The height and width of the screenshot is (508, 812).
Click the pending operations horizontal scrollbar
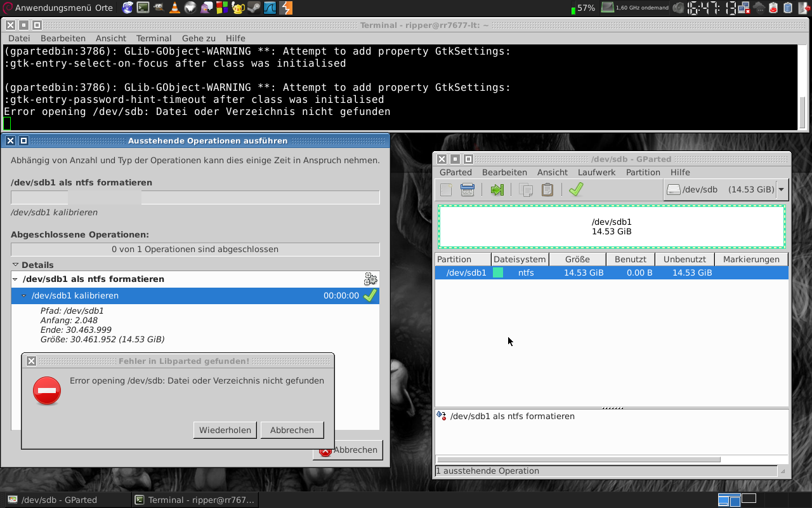[579, 459]
